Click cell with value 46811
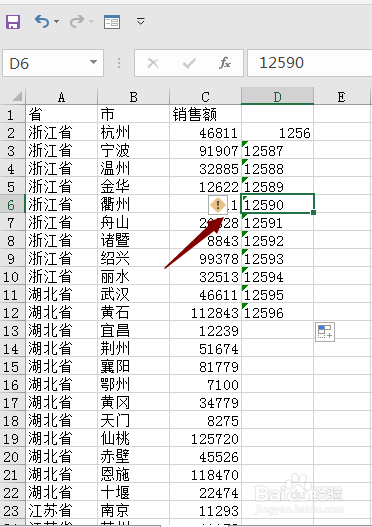 pyautogui.click(x=205, y=133)
